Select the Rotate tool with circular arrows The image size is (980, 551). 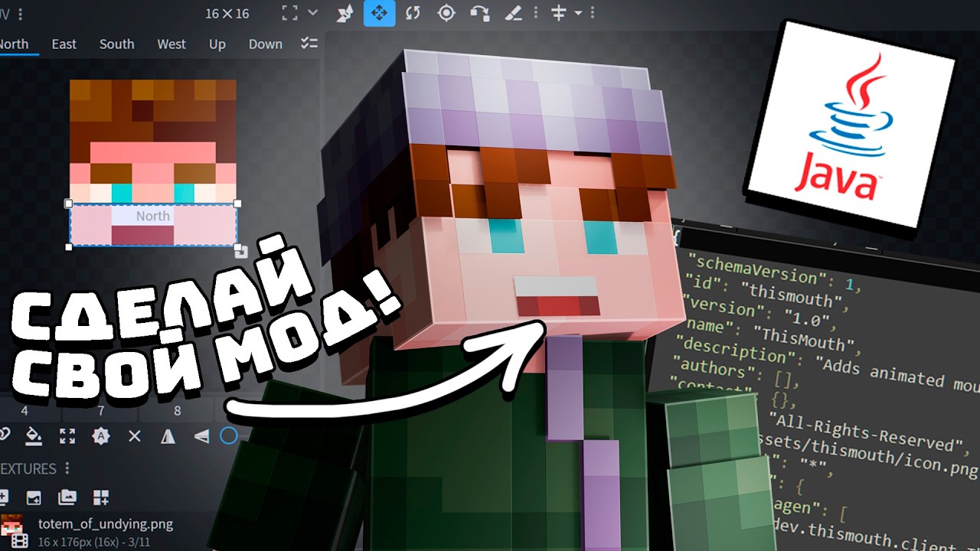click(413, 13)
